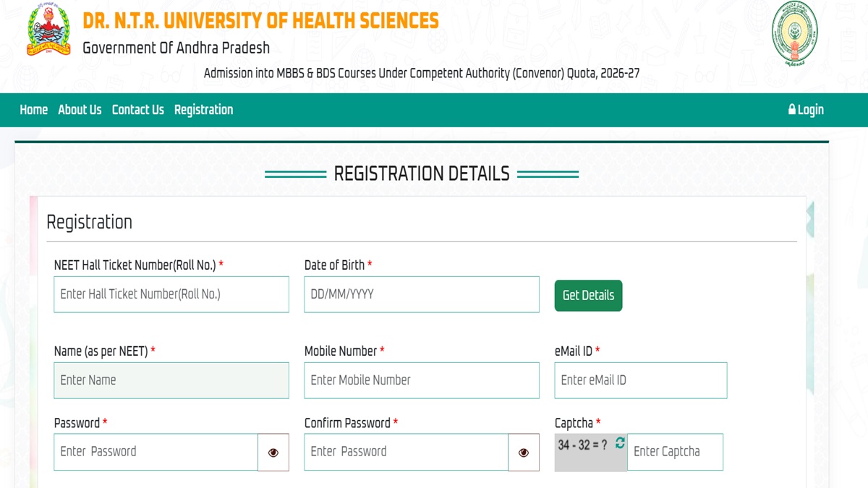
Task: Click the Mobile Number input
Action: coord(422,380)
